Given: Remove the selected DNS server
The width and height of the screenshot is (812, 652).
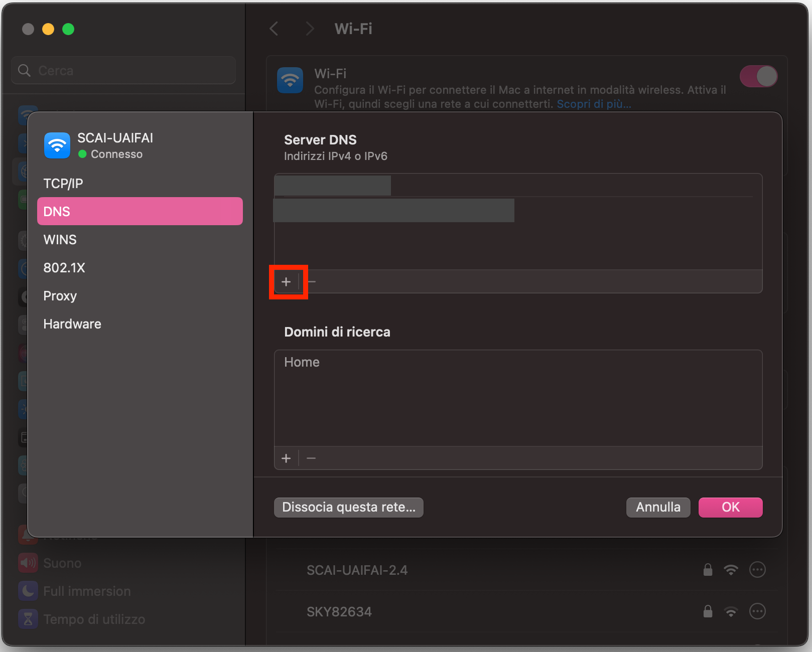Looking at the screenshot, I should (x=311, y=282).
